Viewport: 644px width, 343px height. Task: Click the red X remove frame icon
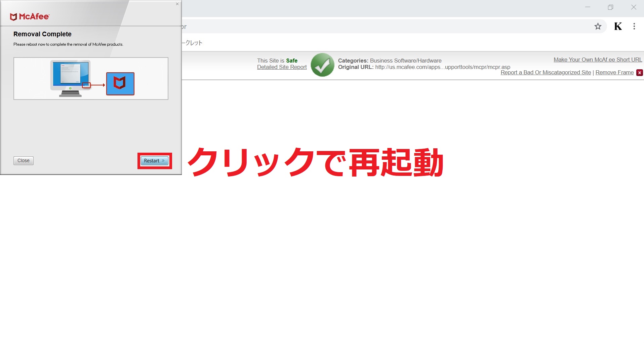pyautogui.click(x=640, y=73)
